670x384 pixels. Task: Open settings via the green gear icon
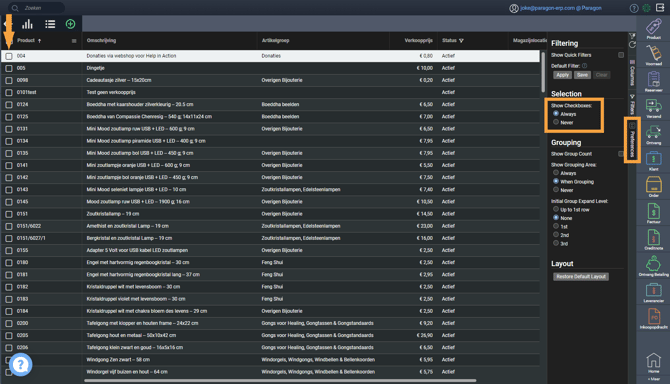(x=646, y=8)
